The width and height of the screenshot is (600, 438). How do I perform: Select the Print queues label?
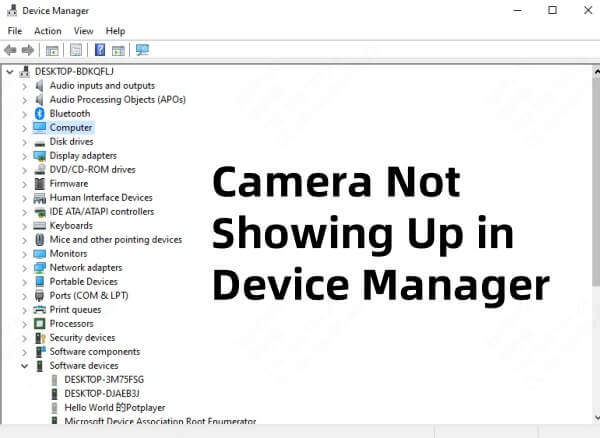point(75,310)
